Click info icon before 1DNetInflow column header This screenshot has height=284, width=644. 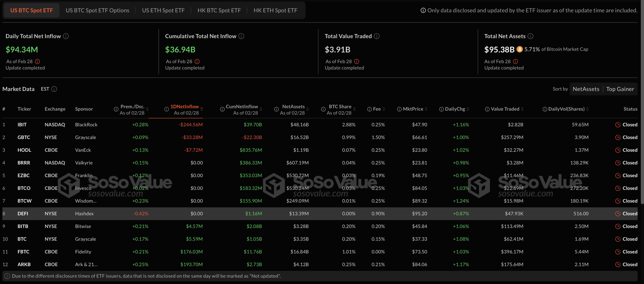click(x=167, y=109)
